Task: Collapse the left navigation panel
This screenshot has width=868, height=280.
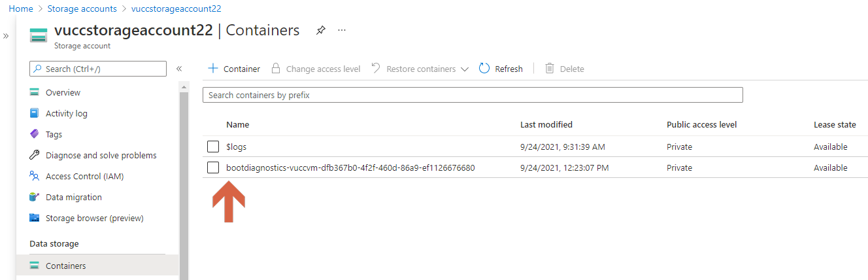Action: [x=179, y=69]
